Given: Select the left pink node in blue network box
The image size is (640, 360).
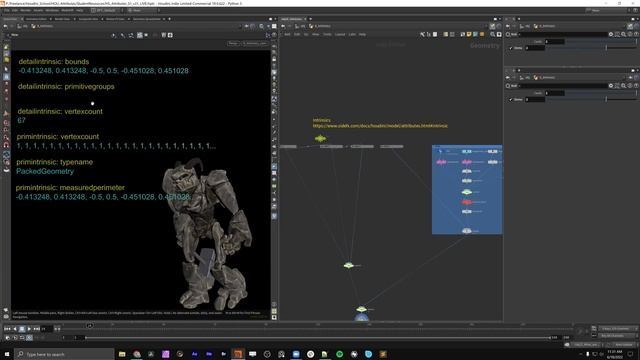Looking at the screenshot, I should click(441, 162).
